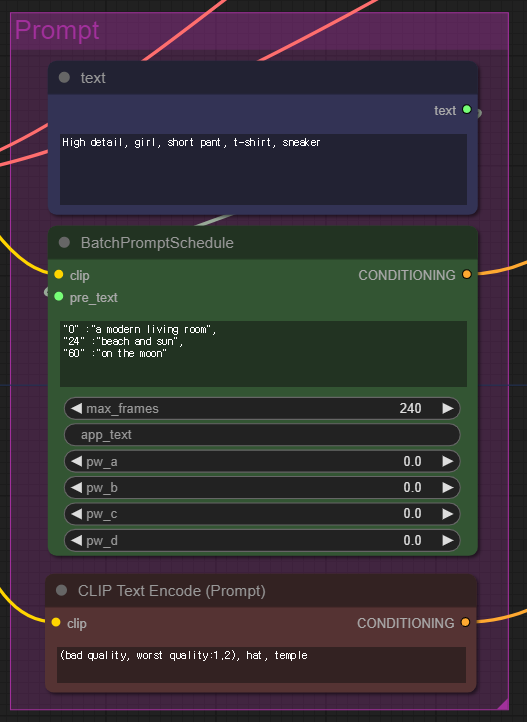Decrease pw_c with the left arrow

76,513
